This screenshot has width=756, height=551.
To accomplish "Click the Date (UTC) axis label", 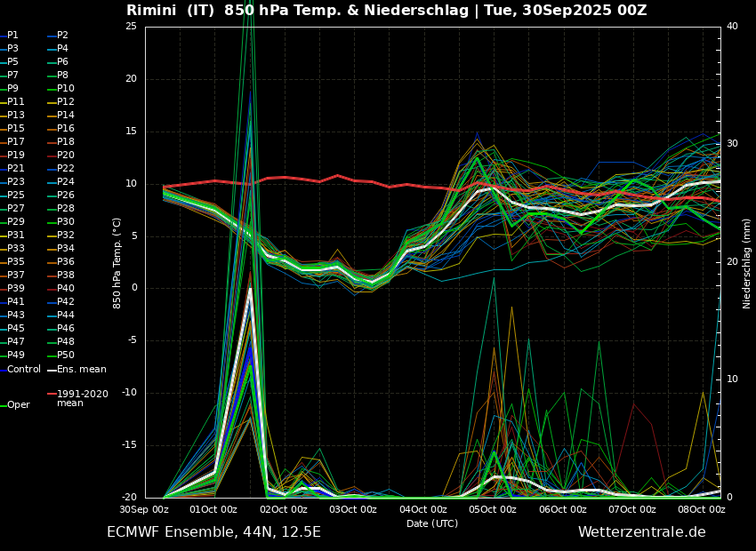I will coord(432,523).
